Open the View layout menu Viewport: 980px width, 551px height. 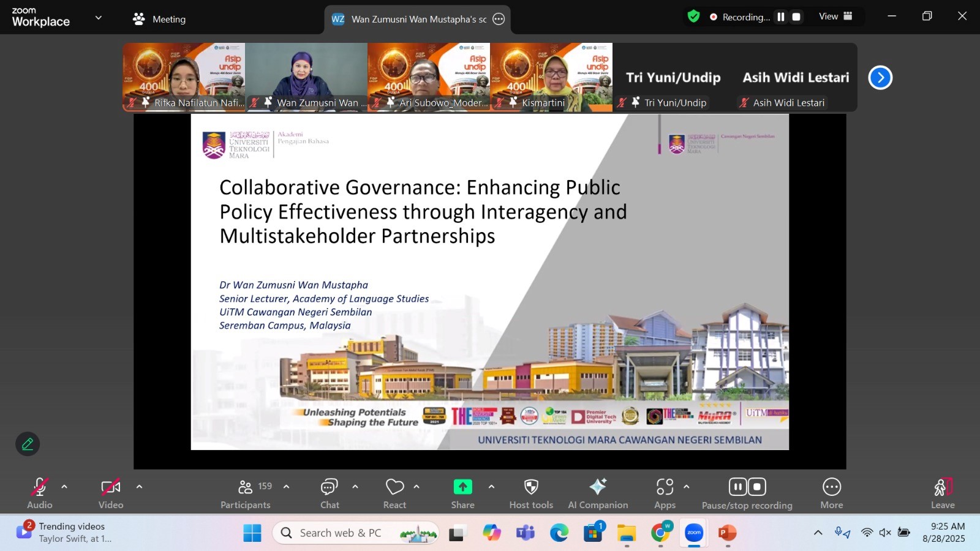[835, 17]
